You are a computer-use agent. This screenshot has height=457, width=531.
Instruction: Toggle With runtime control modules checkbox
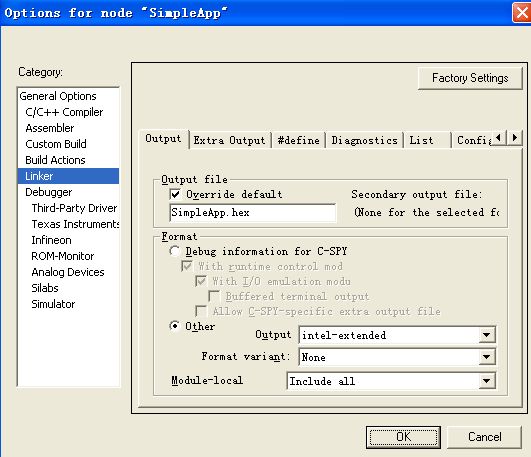point(187,266)
